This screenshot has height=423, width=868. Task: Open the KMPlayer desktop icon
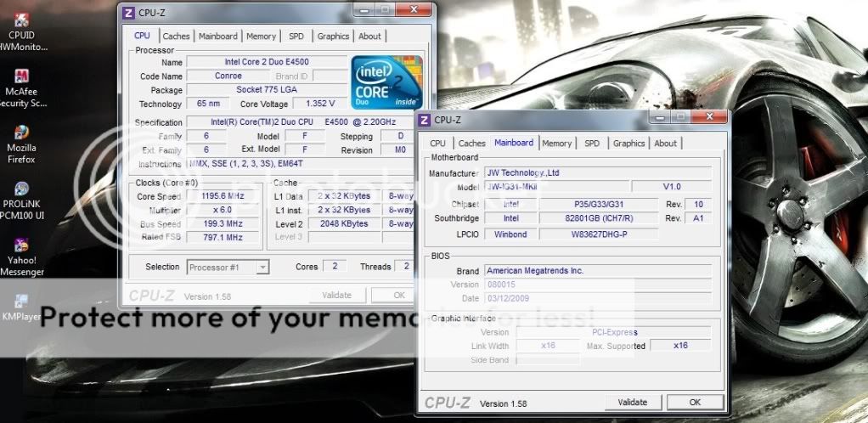[x=20, y=307]
